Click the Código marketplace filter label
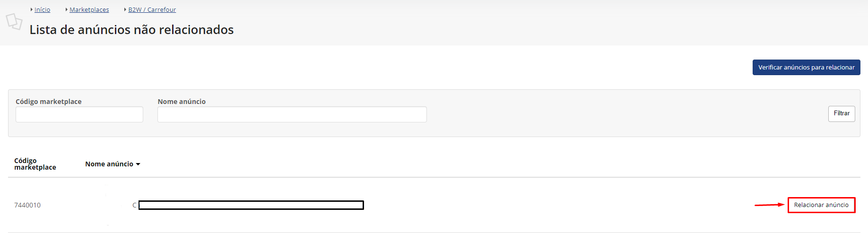The height and width of the screenshot is (233, 868). pyautogui.click(x=49, y=102)
